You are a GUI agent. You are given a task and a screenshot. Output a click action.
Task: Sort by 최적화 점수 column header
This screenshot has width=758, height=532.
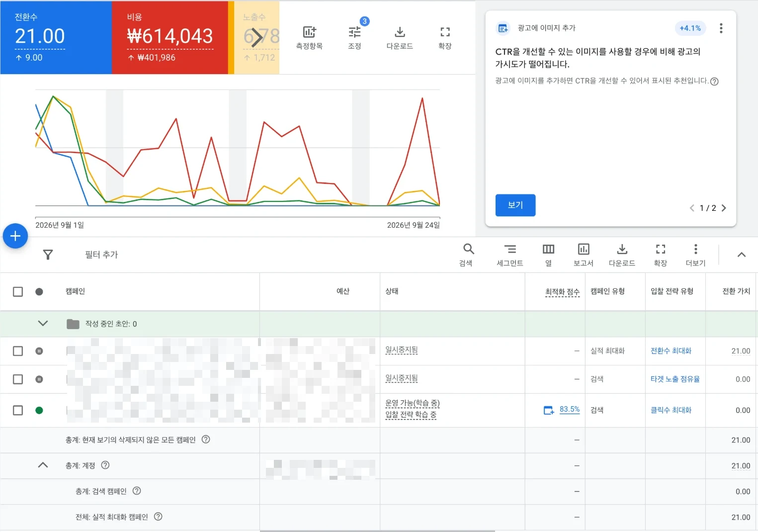tap(562, 292)
